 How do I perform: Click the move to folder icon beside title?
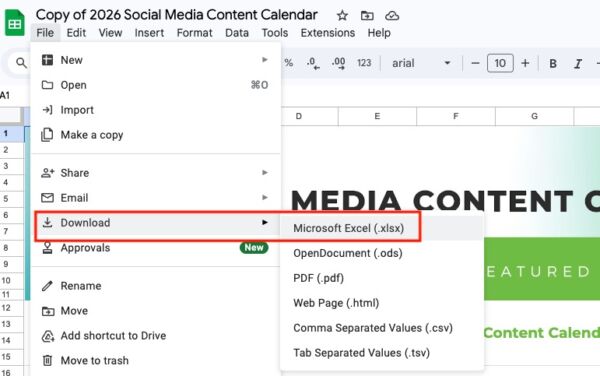367,16
